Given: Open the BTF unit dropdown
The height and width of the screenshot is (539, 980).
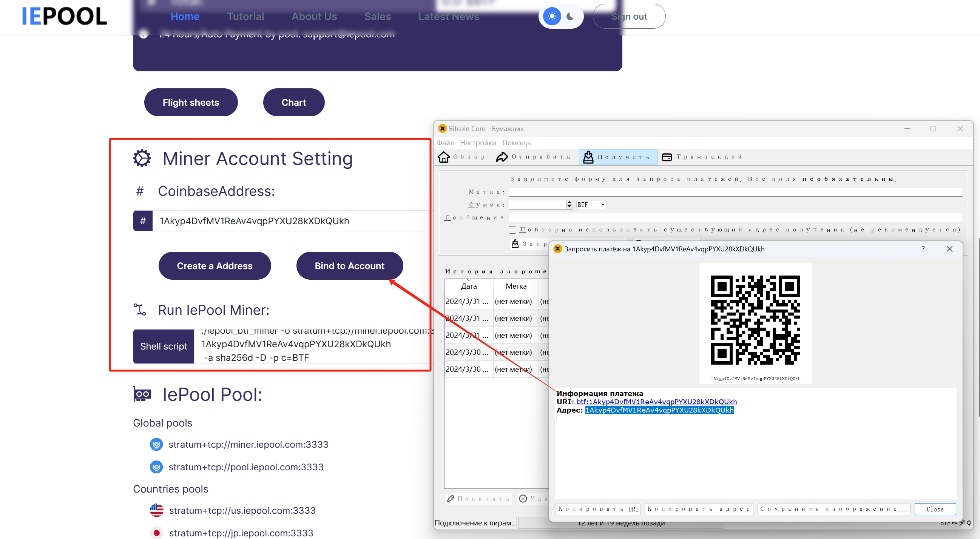Looking at the screenshot, I should coord(591,205).
